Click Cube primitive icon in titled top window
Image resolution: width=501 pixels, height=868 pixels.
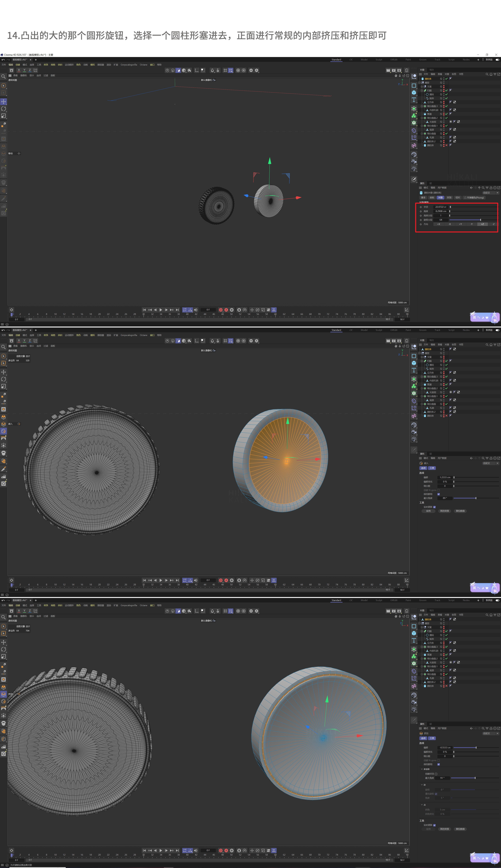414,93
